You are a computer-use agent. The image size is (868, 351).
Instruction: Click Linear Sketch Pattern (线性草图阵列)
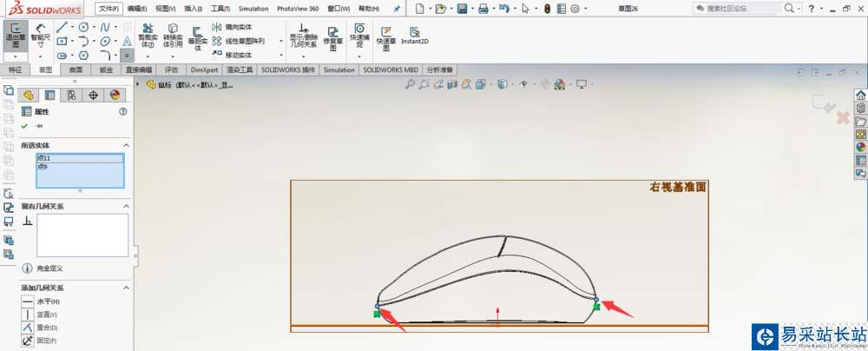[239, 41]
